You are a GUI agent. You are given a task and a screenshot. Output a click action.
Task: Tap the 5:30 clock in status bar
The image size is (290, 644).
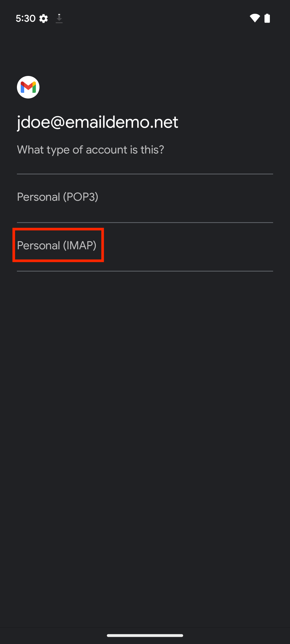coord(26,19)
